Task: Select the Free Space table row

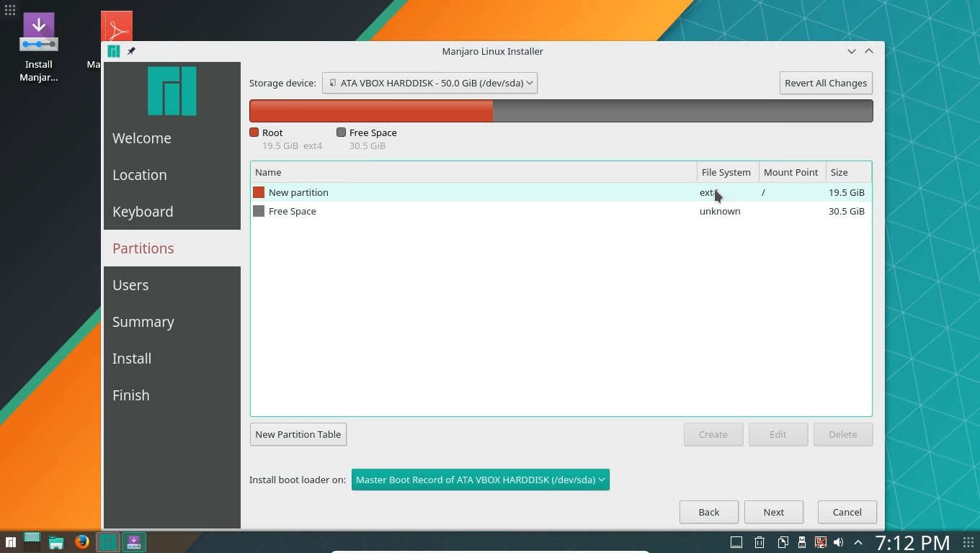Action: click(561, 211)
